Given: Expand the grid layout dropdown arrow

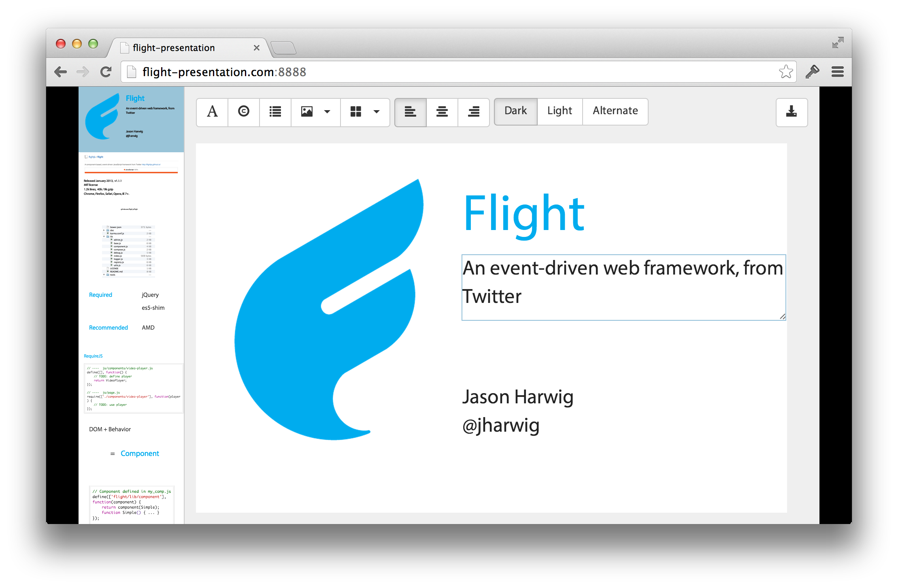Looking at the screenshot, I should coord(377,112).
